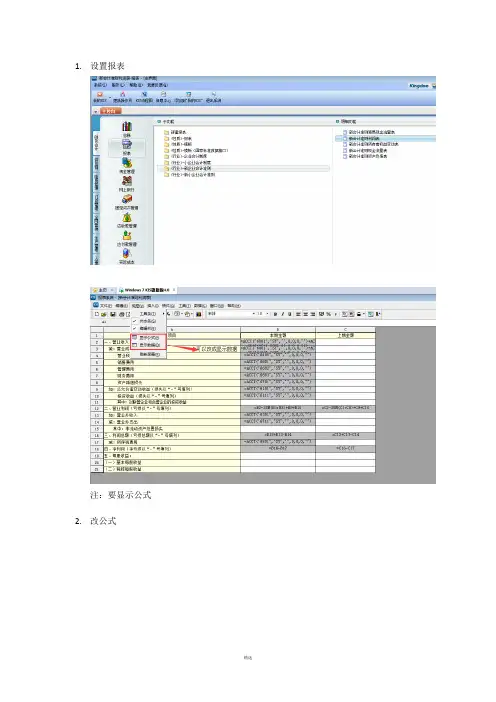The image size is (496, 702).
Task: Open the 报表 module icon in sidebar
Action: (127, 146)
